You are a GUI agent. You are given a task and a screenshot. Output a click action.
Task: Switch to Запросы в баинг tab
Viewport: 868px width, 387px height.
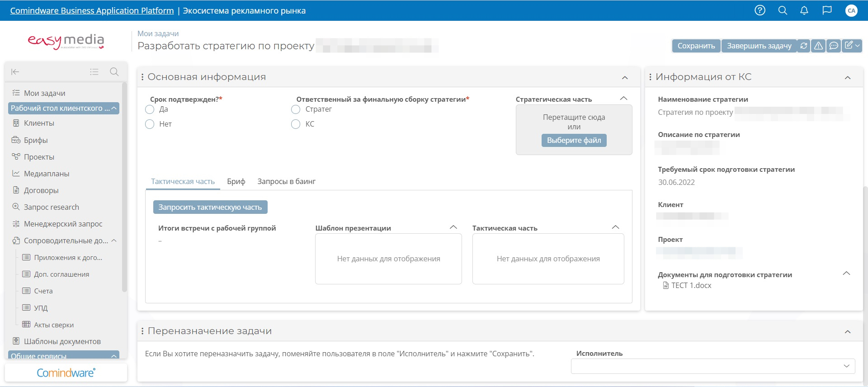tap(286, 181)
